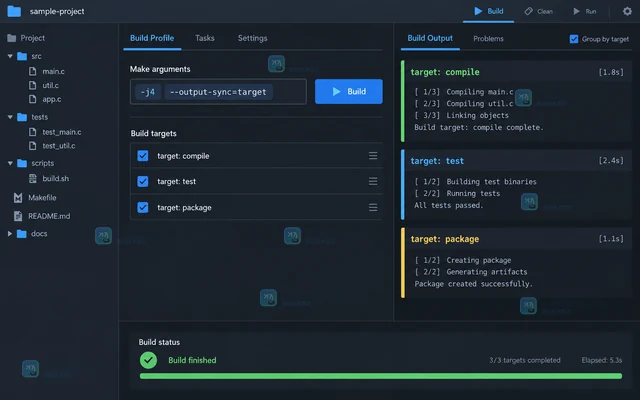The image size is (640, 400).
Task: Collapse the scripts folder tree arrow
Action: (10, 163)
